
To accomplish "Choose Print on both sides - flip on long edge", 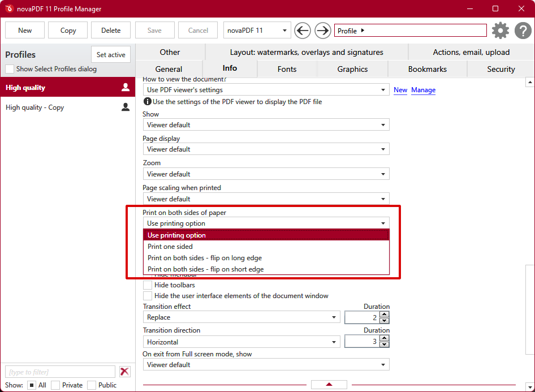I will (266, 258).
